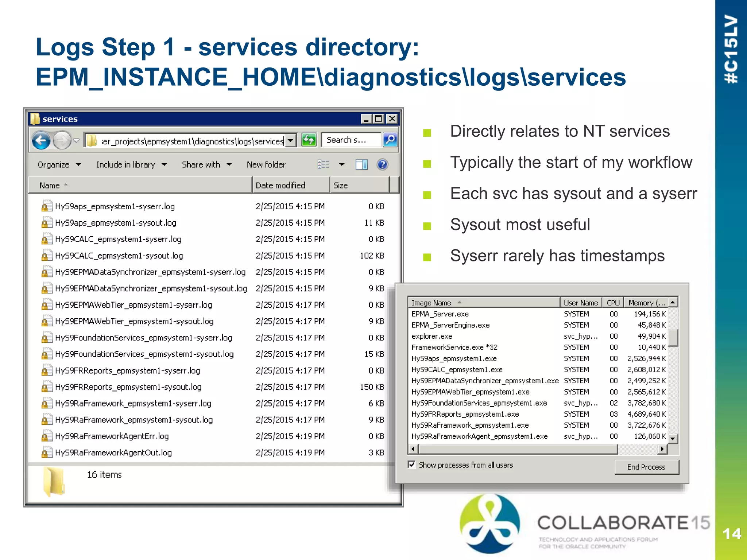This screenshot has height=560, width=747.
Task: Select HyS9FoundationServices_epmsystem1.exe process row
Action: coord(538,403)
